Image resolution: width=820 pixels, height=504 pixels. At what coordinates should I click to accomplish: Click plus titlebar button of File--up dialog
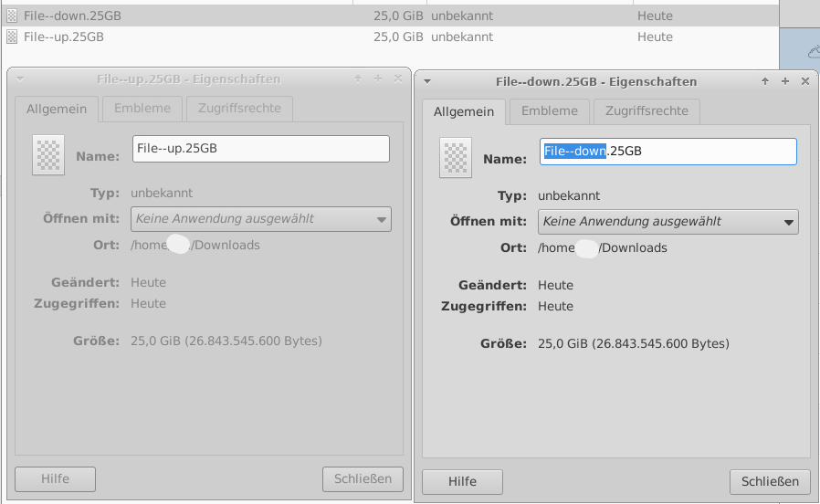(377, 79)
